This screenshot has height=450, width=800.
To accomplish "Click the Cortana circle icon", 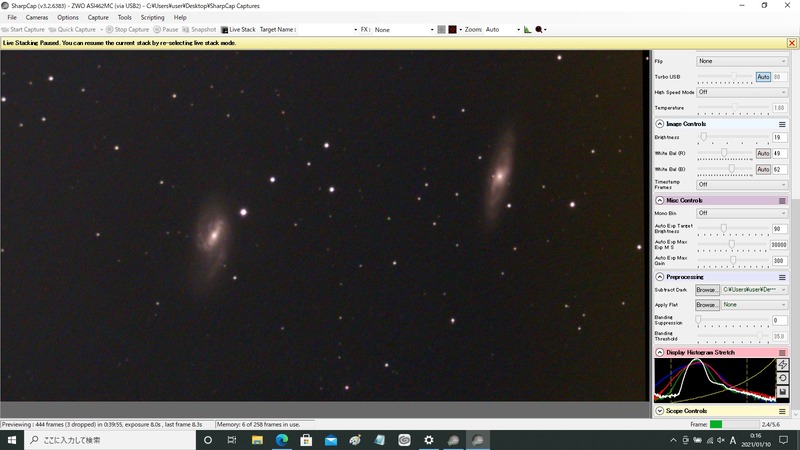I will coord(208,440).
